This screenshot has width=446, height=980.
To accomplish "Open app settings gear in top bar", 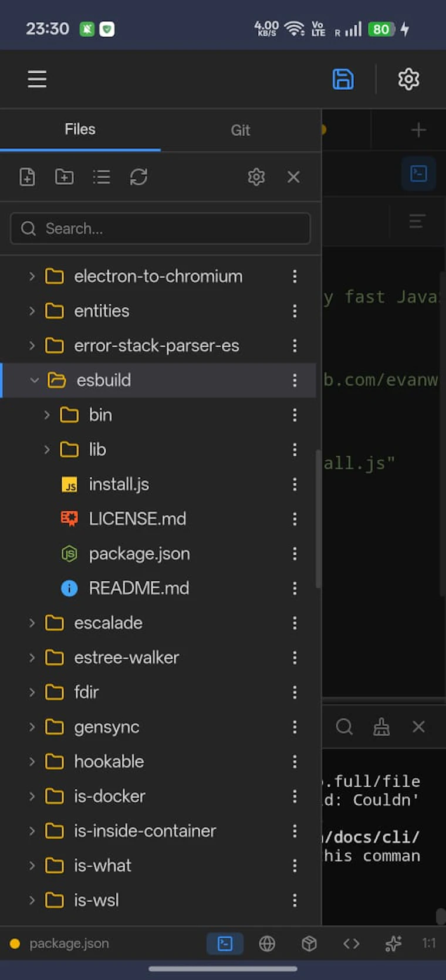I will click(x=408, y=79).
